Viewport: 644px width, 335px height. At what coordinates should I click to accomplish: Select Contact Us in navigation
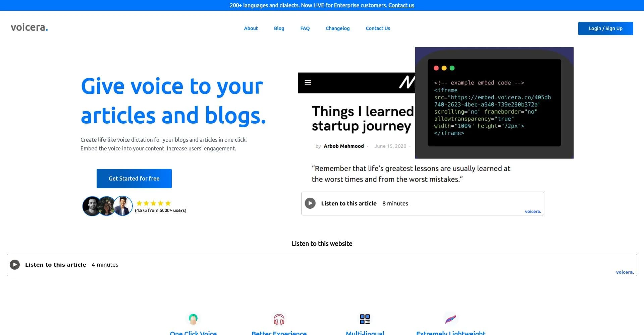(378, 28)
